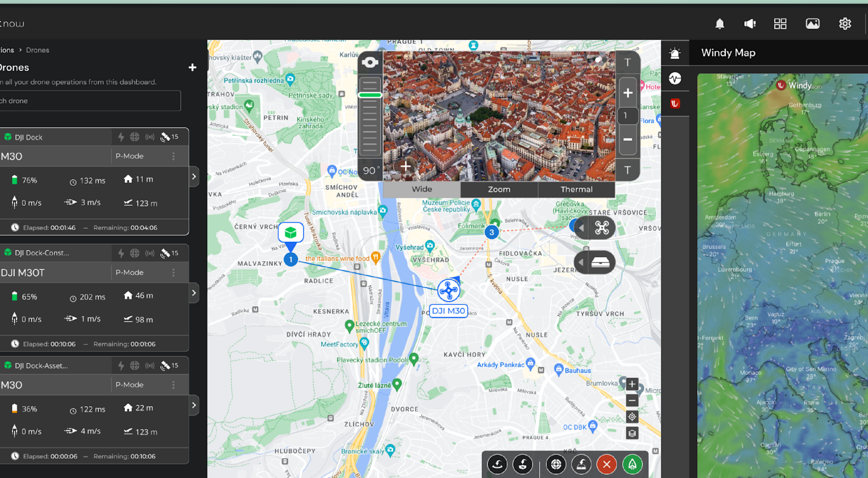The image size is (868, 478).
Task: Zoom out the camera feed with minus
Action: click(x=627, y=140)
